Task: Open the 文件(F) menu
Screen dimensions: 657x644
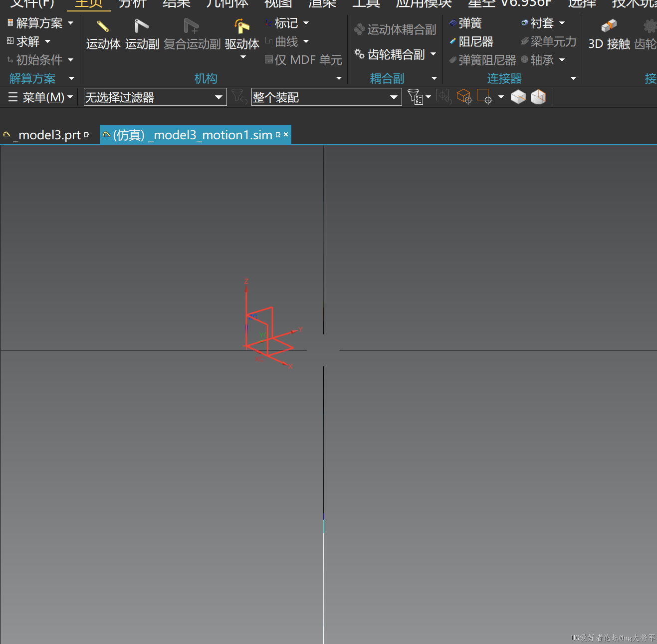Action: coord(32,4)
